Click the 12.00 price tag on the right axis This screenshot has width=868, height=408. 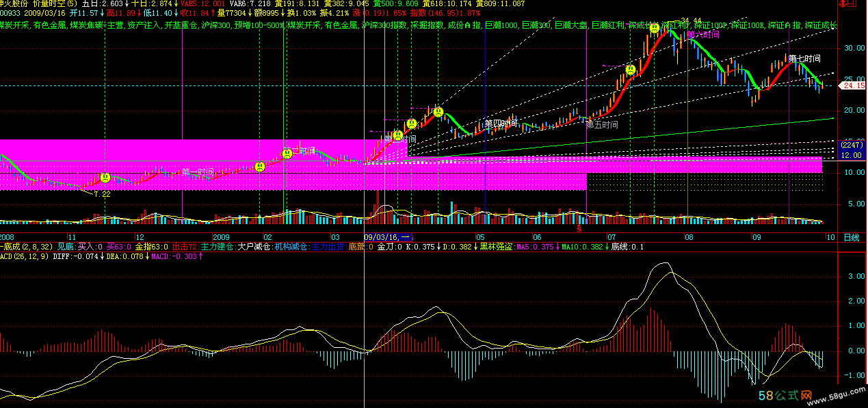click(850, 155)
